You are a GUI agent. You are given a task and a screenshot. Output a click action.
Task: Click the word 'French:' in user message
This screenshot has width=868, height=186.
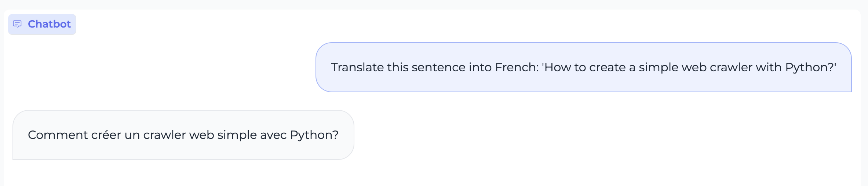[x=517, y=67]
